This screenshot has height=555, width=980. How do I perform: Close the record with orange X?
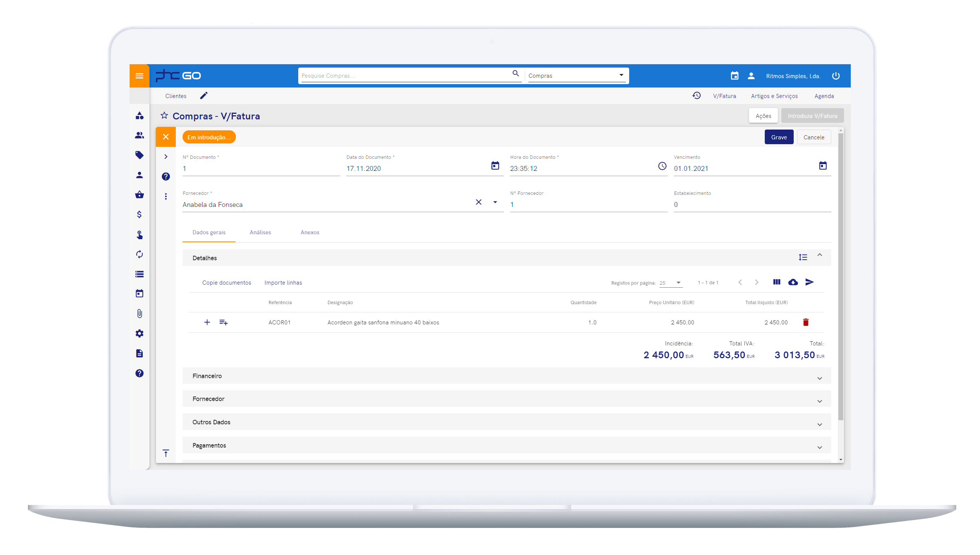[x=165, y=137]
